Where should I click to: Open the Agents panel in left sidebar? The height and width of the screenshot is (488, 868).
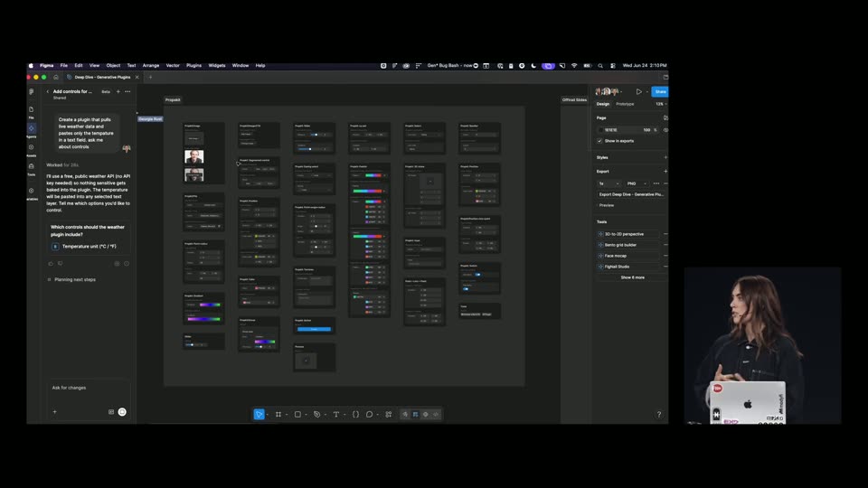pyautogui.click(x=31, y=130)
